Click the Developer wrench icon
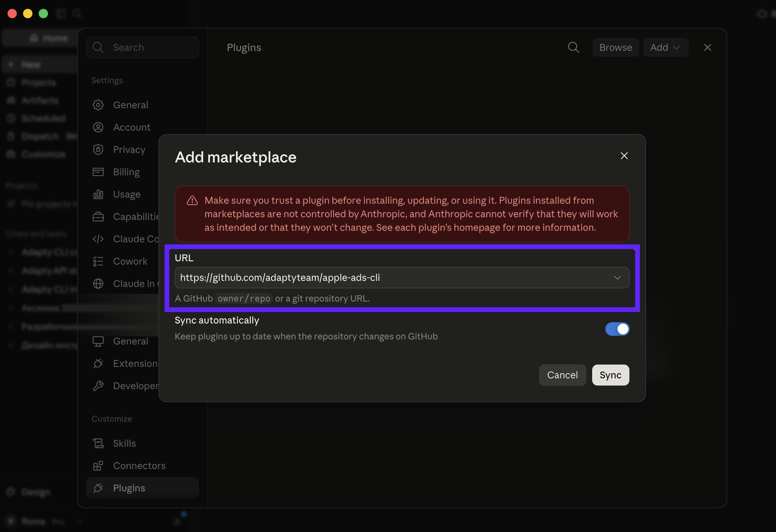776x532 pixels. coord(98,386)
